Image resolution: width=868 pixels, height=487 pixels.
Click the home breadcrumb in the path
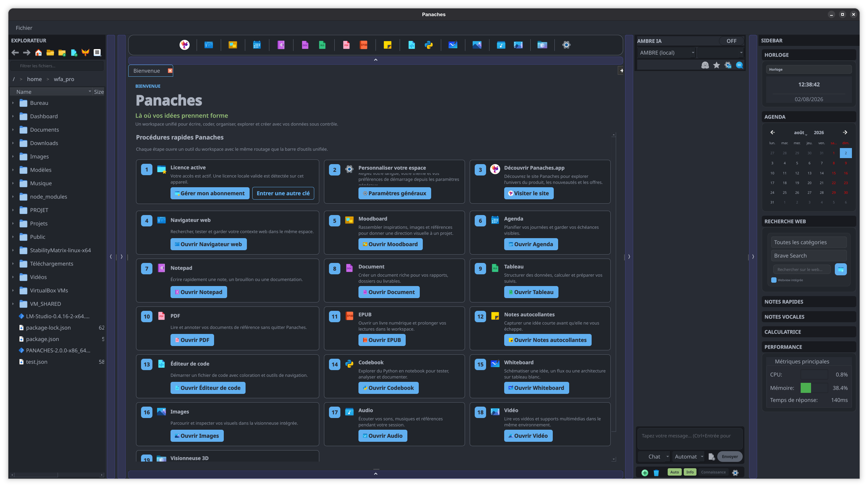pyautogui.click(x=35, y=79)
